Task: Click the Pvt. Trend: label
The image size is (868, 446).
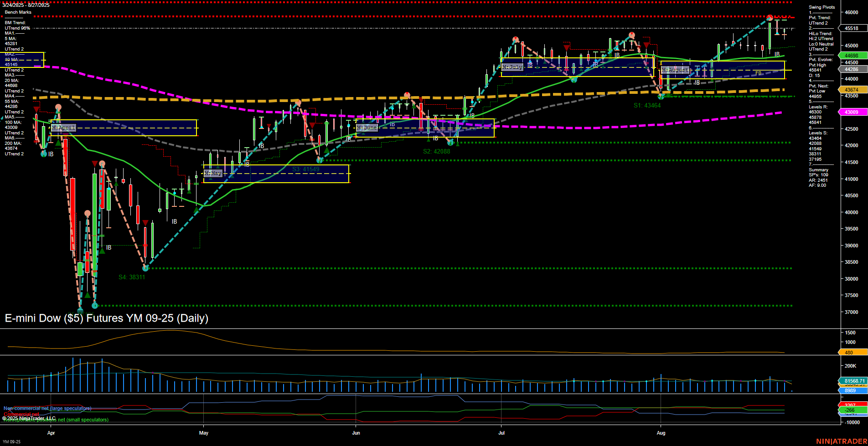Action: (820, 18)
